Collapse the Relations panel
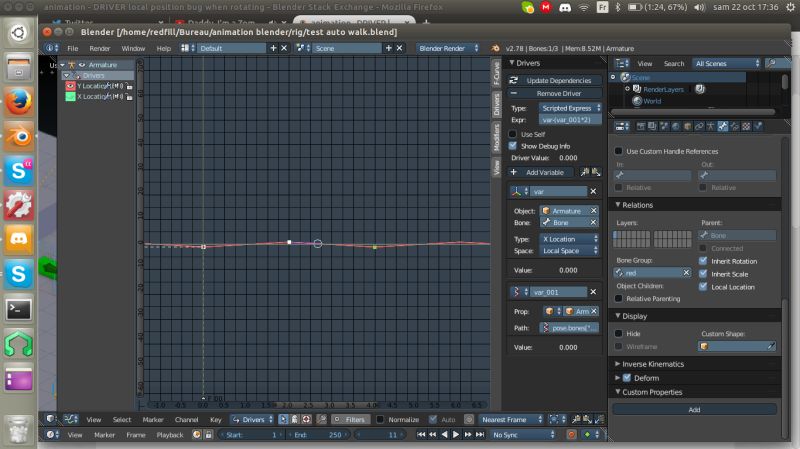 tap(637, 205)
